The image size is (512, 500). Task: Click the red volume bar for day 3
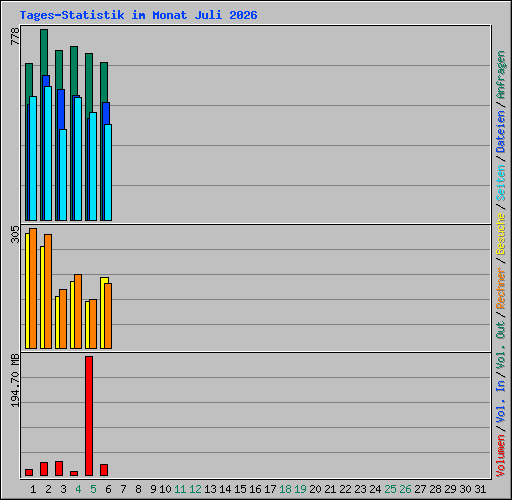coord(59,468)
